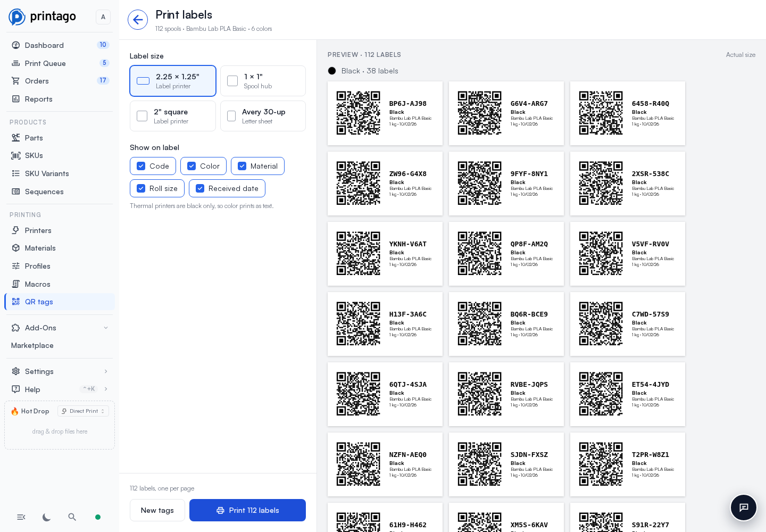Open the Print Queue page

[60, 63]
